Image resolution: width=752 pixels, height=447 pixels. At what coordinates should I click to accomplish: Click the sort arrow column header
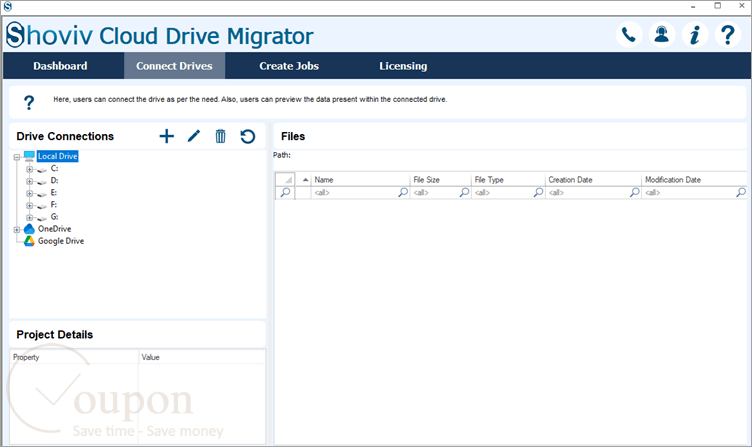point(304,179)
